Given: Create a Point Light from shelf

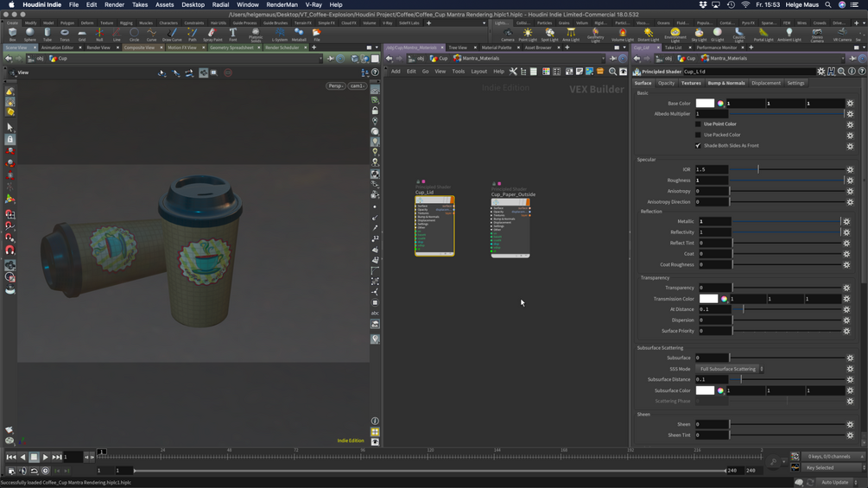Looking at the screenshot, I should pos(527,35).
